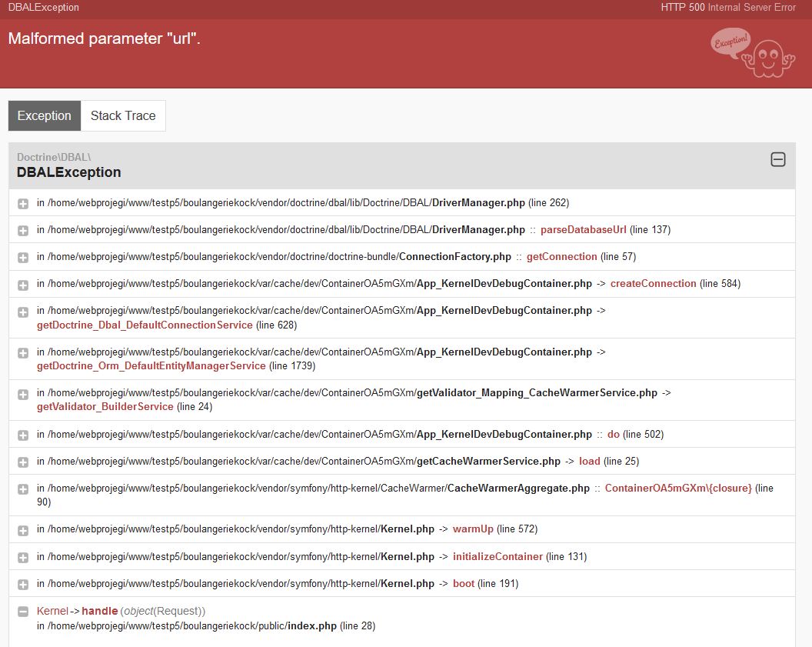
Task: Switch to the Stack Trace tab
Action: (123, 115)
